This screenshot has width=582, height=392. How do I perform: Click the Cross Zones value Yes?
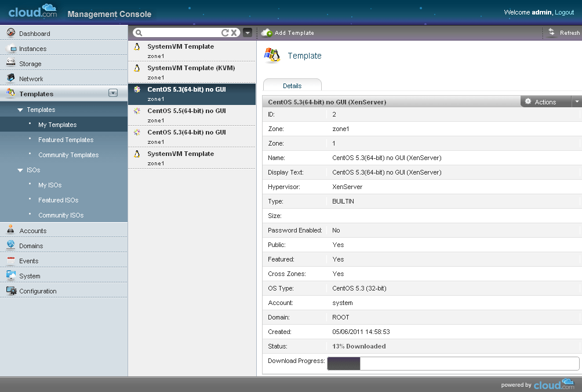338,274
